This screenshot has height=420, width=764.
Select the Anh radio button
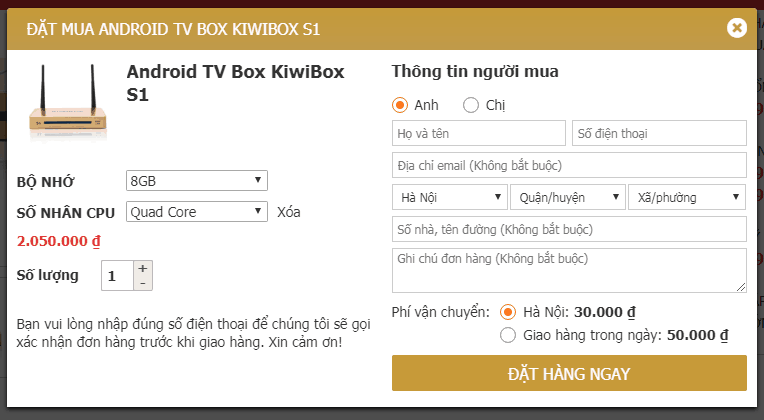click(400, 105)
